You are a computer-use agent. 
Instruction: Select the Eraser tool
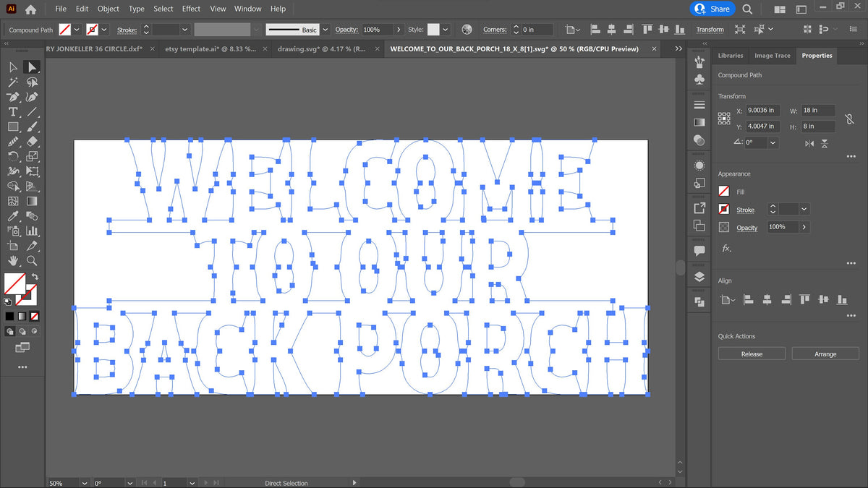32,142
